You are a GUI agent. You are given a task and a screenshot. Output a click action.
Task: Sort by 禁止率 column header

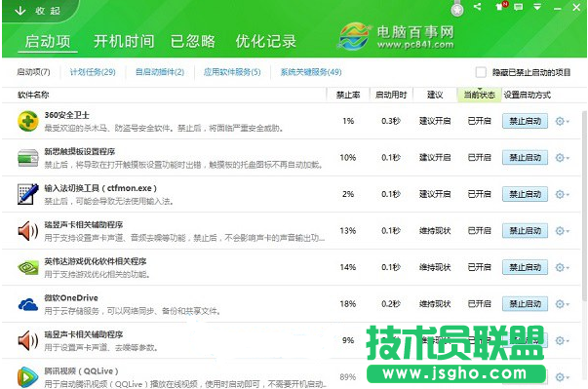point(348,95)
